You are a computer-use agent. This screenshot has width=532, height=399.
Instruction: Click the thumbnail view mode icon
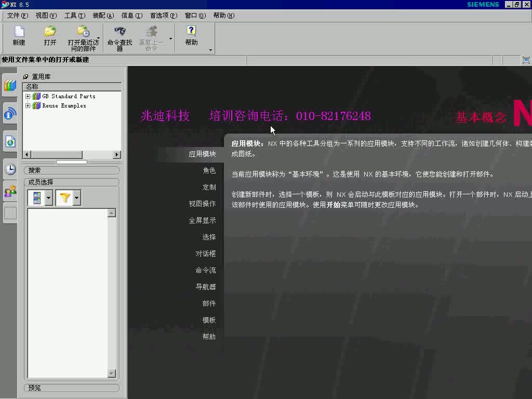click(37, 198)
